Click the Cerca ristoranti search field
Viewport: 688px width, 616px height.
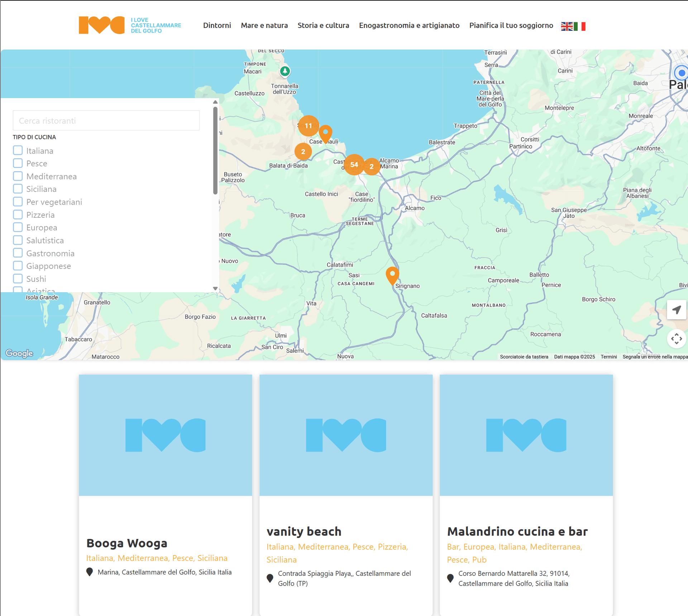(x=106, y=121)
